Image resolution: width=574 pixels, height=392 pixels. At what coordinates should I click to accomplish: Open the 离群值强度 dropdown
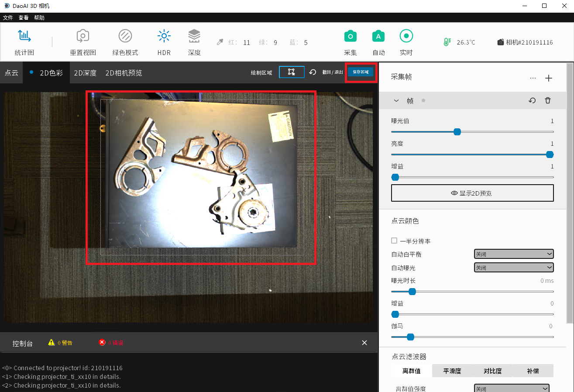[512, 389]
